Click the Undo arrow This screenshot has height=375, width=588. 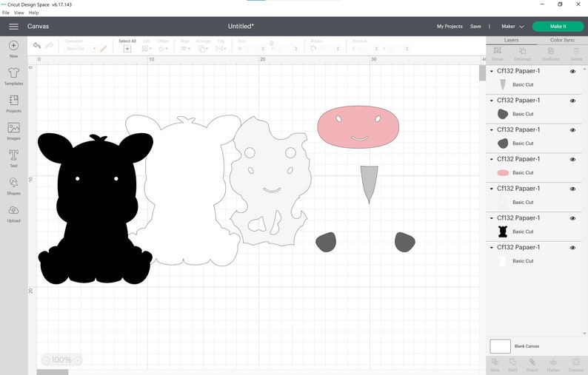tap(37, 45)
